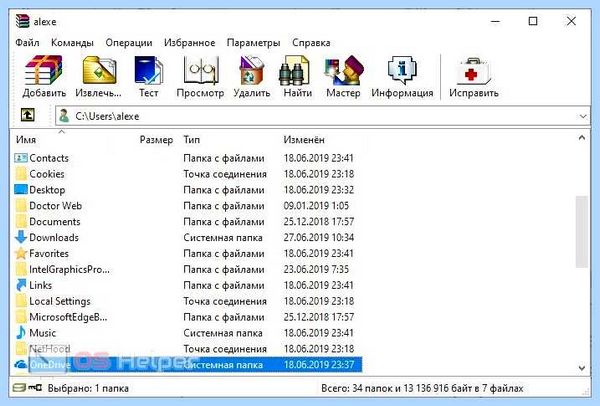The width and height of the screenshot is (600, 406).
Task: Select the Music note icon
Action: [21, 333]
